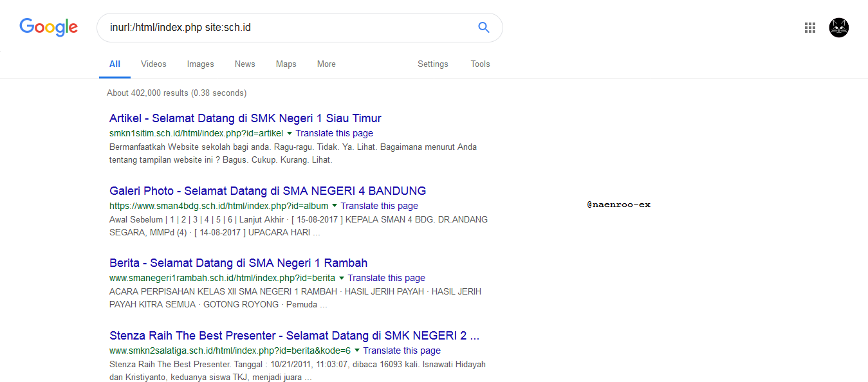Switch to the News tab
The width and height of the screenshot is (868, 382).
245,64
